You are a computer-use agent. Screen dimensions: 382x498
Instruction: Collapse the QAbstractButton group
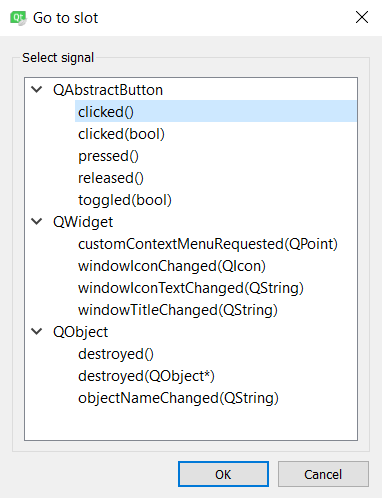(x=37, y=89)
